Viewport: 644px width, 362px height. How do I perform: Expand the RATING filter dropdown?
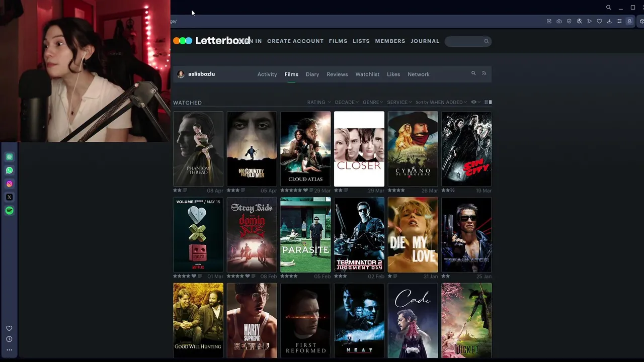point(319,102)
